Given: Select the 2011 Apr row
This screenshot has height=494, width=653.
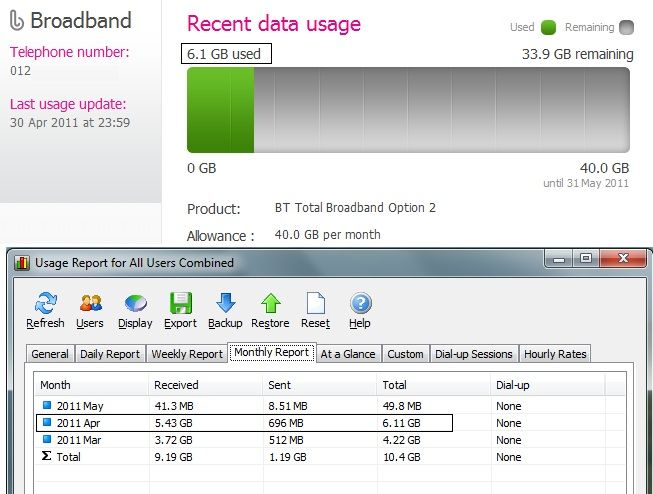Looking at the screenshot, I should point(329,423).
